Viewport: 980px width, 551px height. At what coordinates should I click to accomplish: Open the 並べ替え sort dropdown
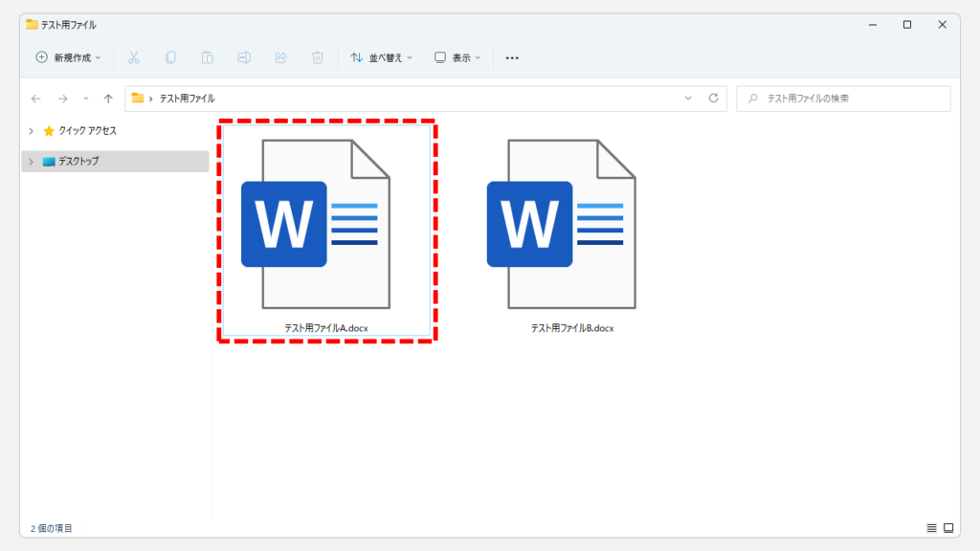pos(381,57)
